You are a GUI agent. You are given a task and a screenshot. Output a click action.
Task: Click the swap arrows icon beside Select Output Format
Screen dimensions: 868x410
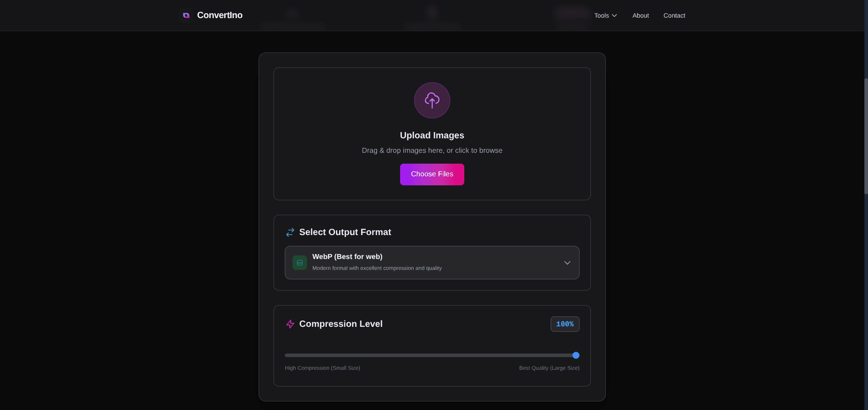point(290,232)
